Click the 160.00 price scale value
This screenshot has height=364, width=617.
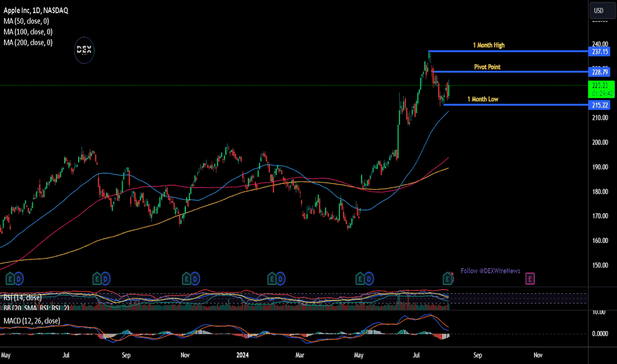click(x=600, y=240)
